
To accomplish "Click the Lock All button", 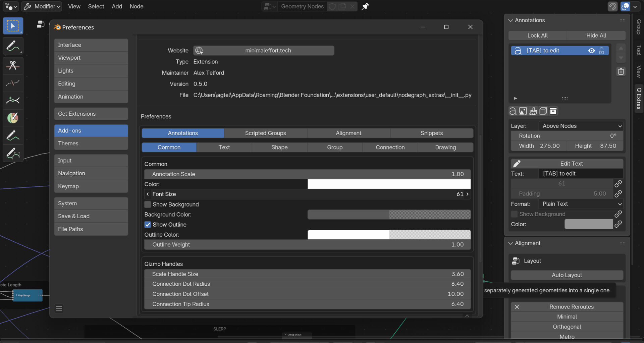I will coord(537,35).
